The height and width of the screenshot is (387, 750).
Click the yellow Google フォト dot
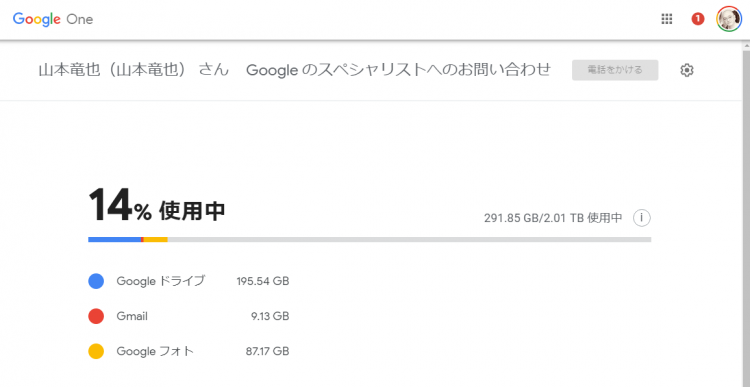pyautogui.click(x=96, y=352)
